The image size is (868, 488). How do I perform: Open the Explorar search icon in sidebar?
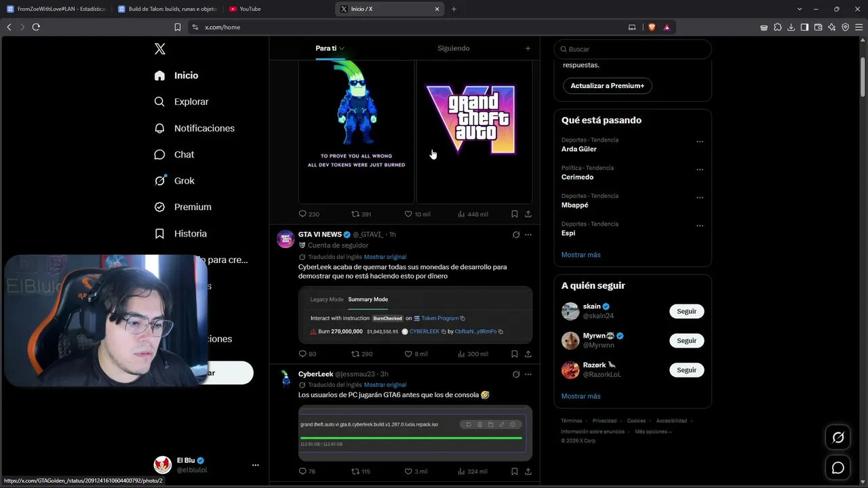[x=159, y=102]
